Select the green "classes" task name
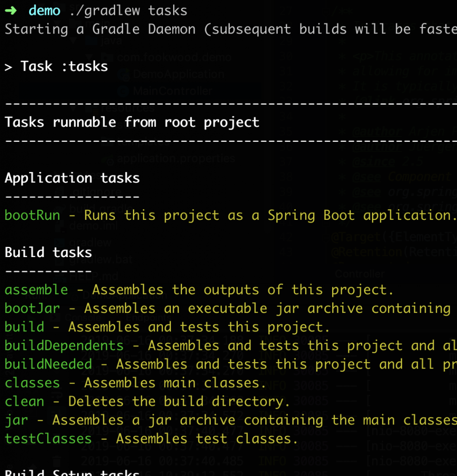This screenshot has height=476, width=457. [x=33, y=383]
